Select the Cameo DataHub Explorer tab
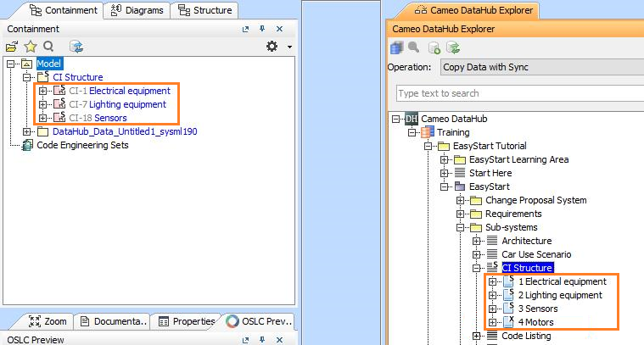The image size is (644, 345). coord(473,10)
